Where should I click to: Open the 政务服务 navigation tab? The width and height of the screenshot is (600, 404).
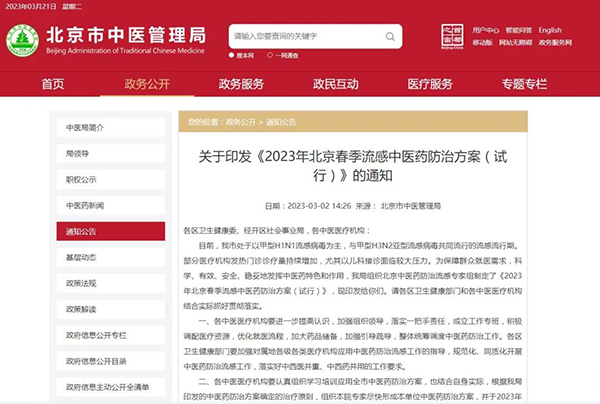coord(241,84)
